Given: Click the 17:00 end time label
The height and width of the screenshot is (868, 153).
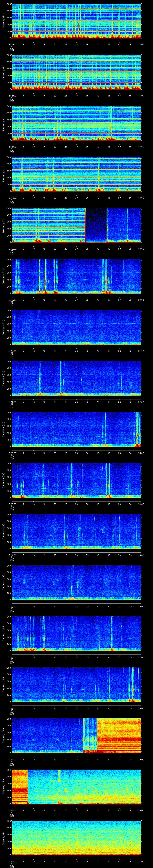Looking at the screenshot, I should (141, 147).
